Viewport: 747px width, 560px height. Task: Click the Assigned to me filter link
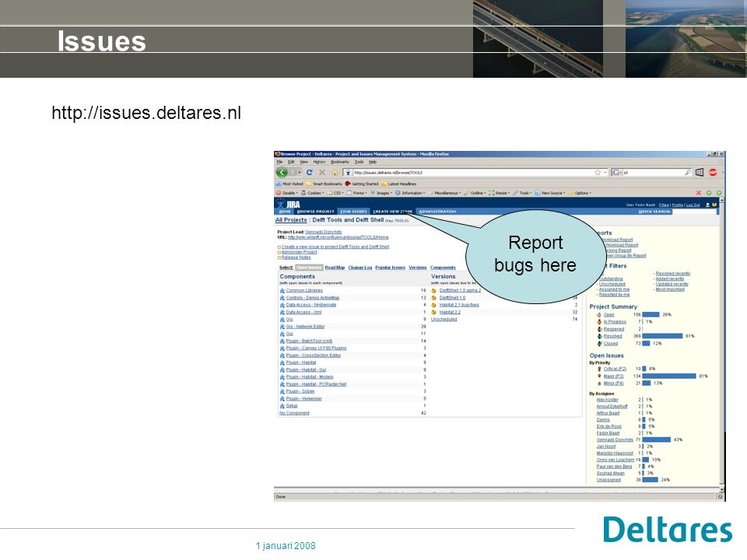pyautogui.click(x=614, y=289)
